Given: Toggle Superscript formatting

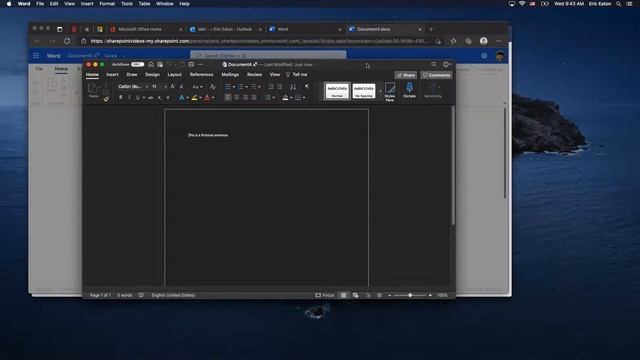Looking at the screenshot, I should coord(168,98).
